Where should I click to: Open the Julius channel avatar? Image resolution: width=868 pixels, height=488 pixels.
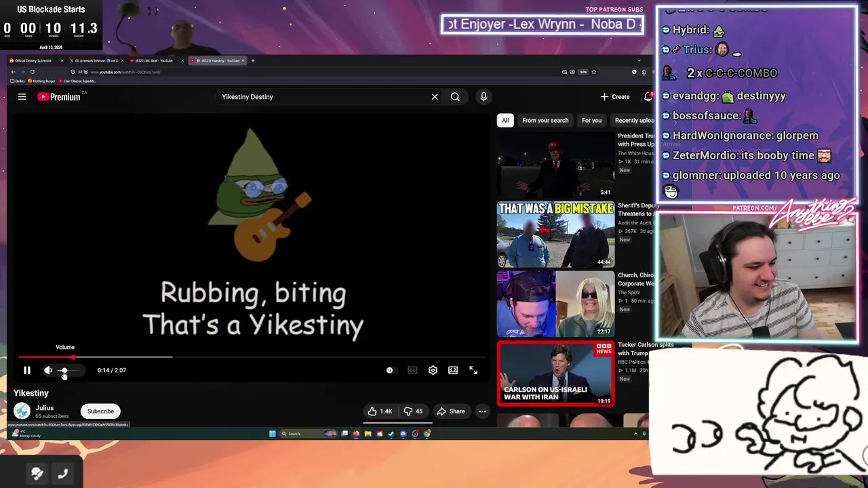pos(22,411)
